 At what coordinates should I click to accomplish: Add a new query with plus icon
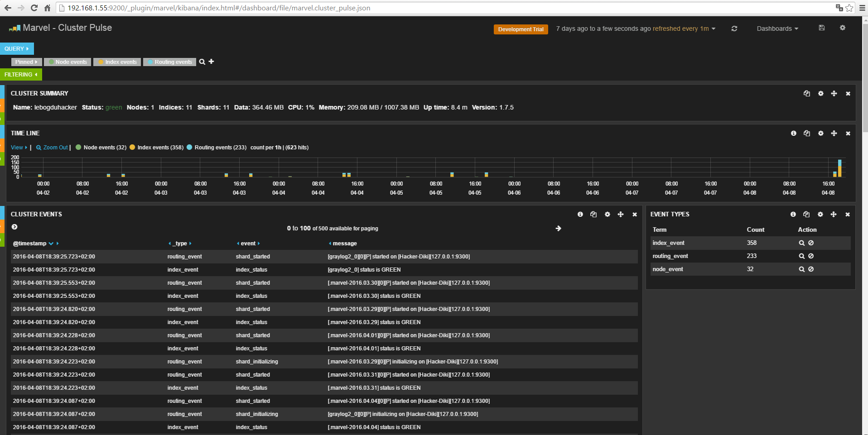click(x=211, y=61)
